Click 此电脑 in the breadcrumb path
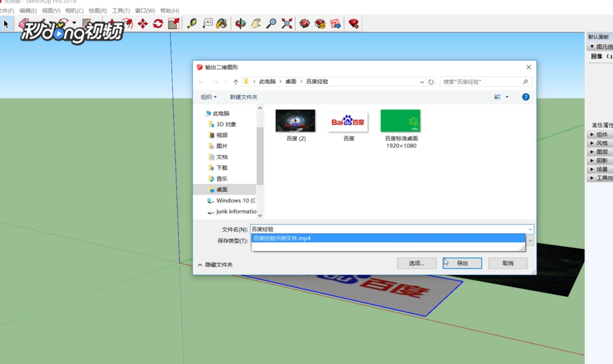 (267, 81)
